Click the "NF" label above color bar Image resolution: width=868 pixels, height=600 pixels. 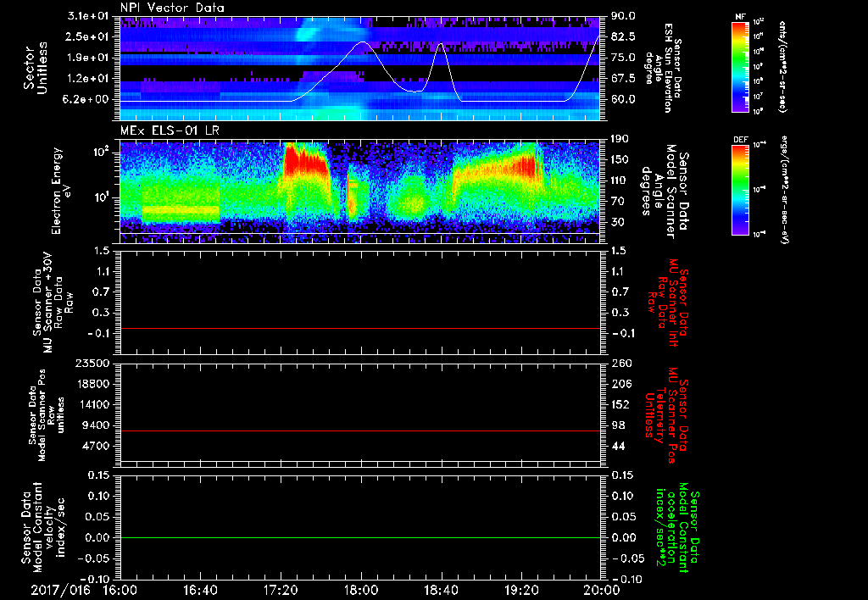pos(740,17)
